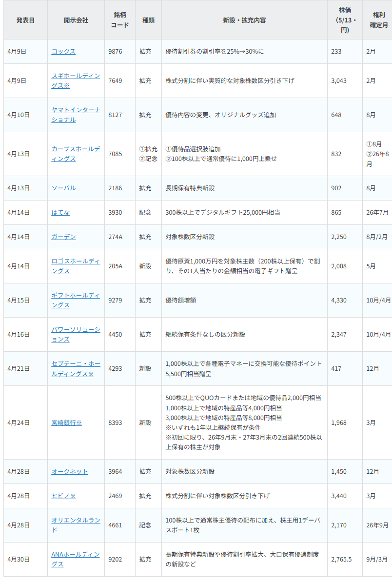Click 優待割引券の割引率を25%→30%に text
Viewport: 392px width, 583px height.
(x=215, y=51)
